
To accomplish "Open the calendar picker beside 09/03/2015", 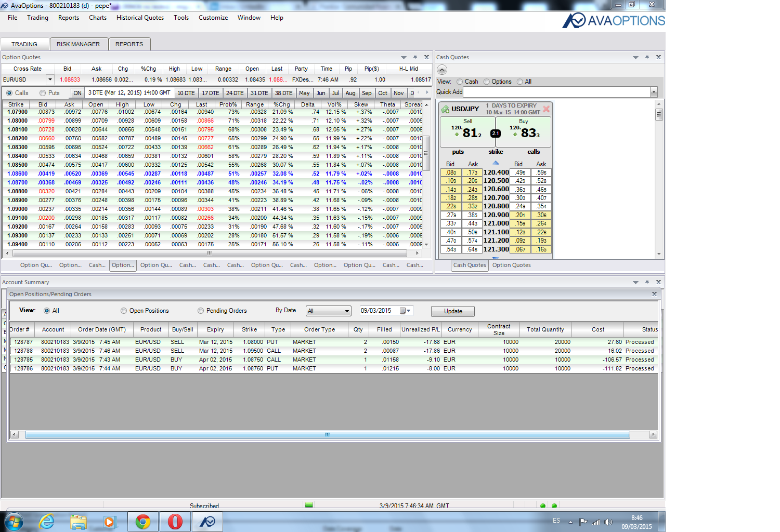I will [405, 311].
